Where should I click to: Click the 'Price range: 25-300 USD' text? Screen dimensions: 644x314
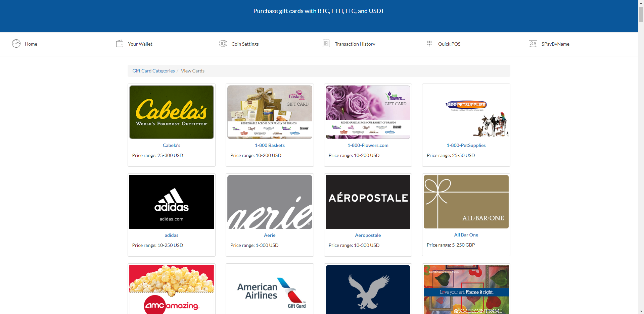[157, 155]
